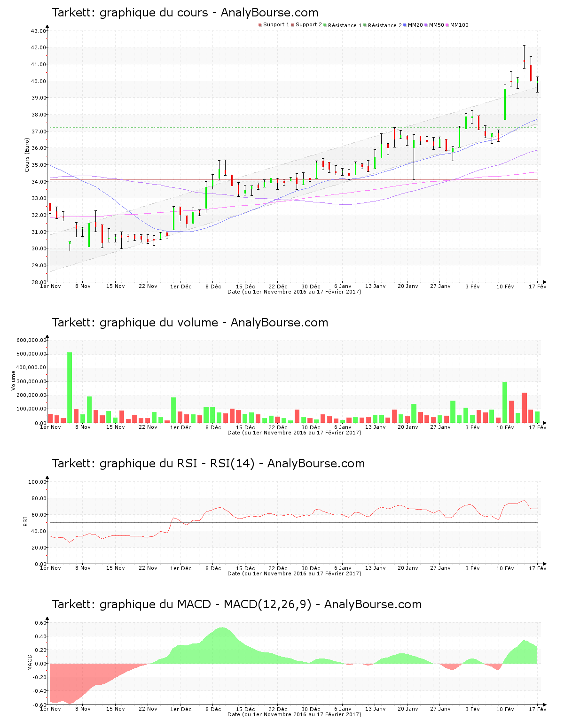Click the Résistance 1 legend label
564x728 pixels.
345,25
